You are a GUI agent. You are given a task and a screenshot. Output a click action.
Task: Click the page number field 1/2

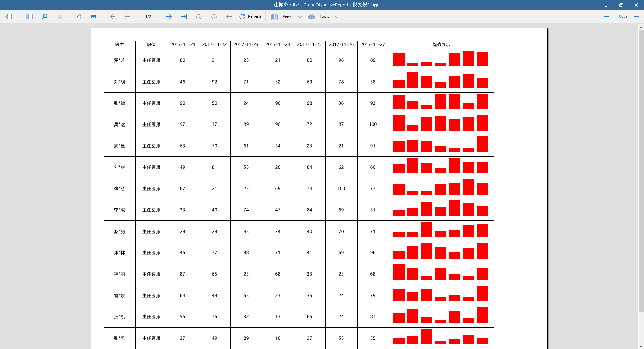click(148, 16)
